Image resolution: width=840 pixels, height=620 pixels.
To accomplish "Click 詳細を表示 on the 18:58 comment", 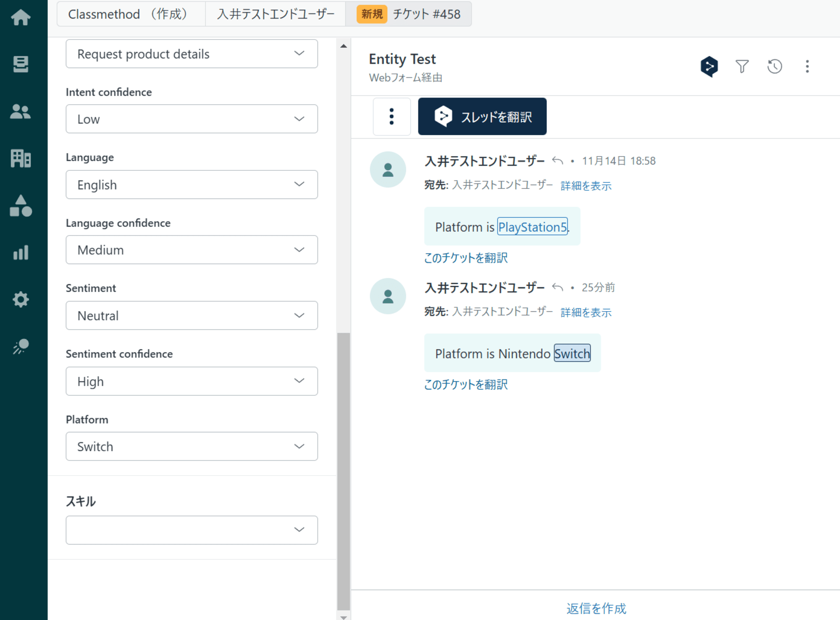I will (x=586, y=186).
